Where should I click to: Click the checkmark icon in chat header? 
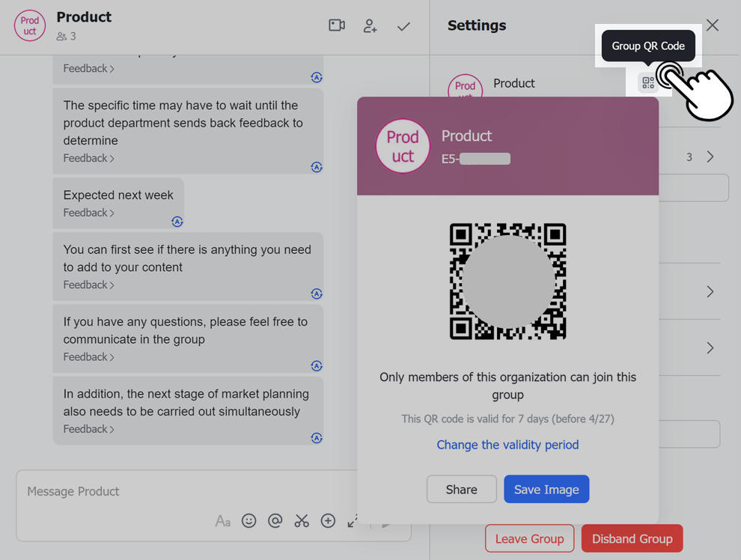403,26
